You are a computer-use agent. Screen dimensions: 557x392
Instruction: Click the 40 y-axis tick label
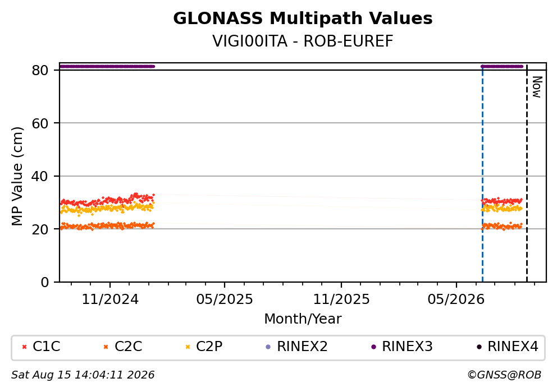point(40,176)
